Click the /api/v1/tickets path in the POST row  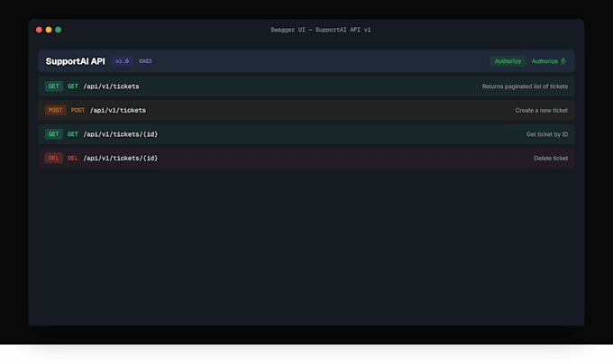(x=118, y=110)
